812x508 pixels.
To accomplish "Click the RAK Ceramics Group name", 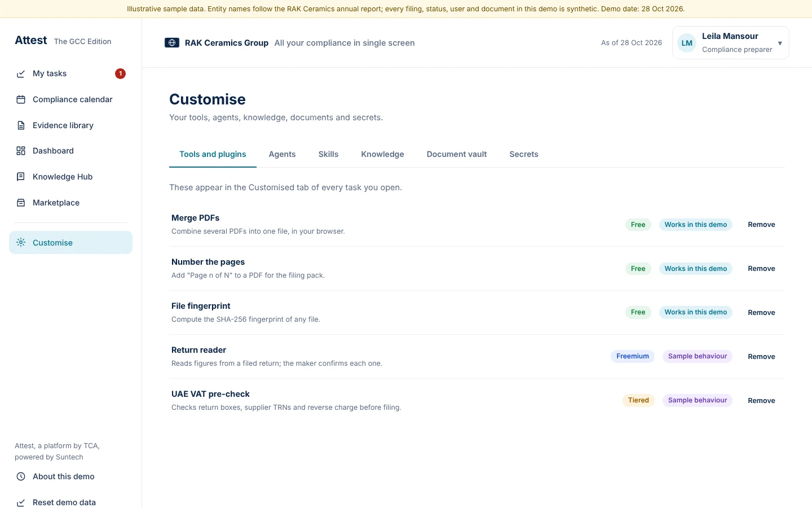I will (227, 43).
